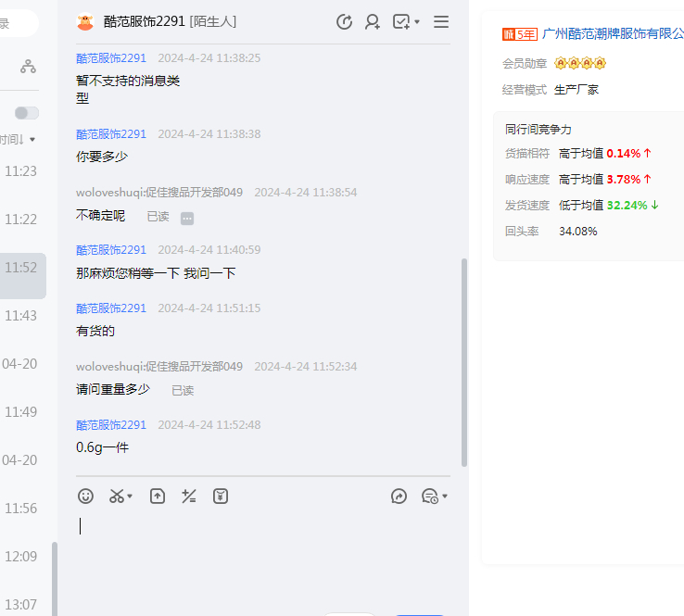Image resolution: width=684 pixels, height=616 pixels.
Task: Click the chat scrollbar thumb
Action: [x=464, y=361]
